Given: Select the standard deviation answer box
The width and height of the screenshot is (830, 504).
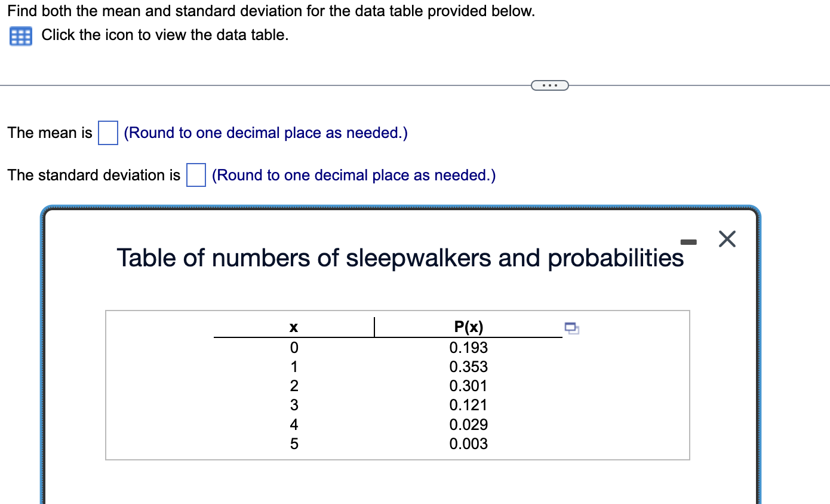Looking at the screenshot, I should tap(196, 174).
